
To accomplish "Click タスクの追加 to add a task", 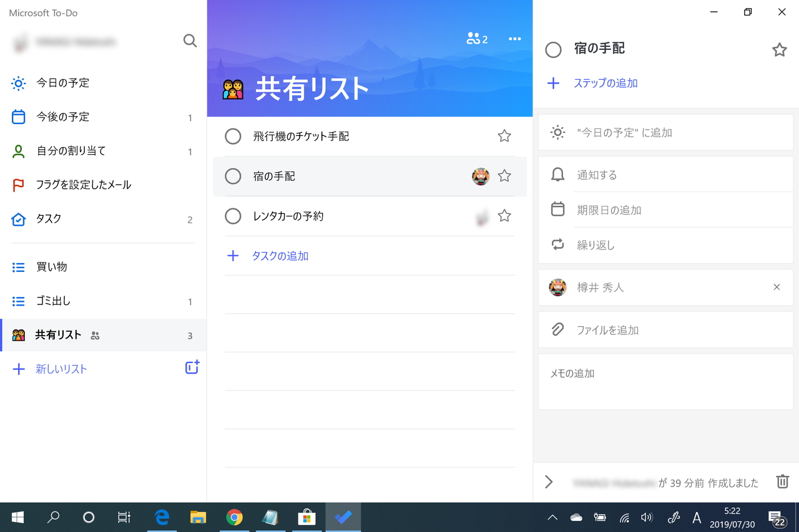I will coord(279,256).
